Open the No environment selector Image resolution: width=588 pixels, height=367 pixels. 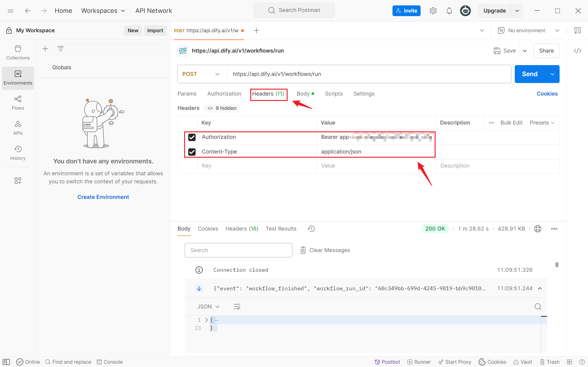[529, 30]
